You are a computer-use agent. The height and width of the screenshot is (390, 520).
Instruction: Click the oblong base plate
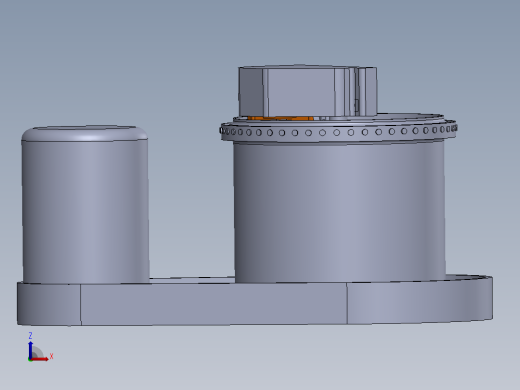(255, 300)
